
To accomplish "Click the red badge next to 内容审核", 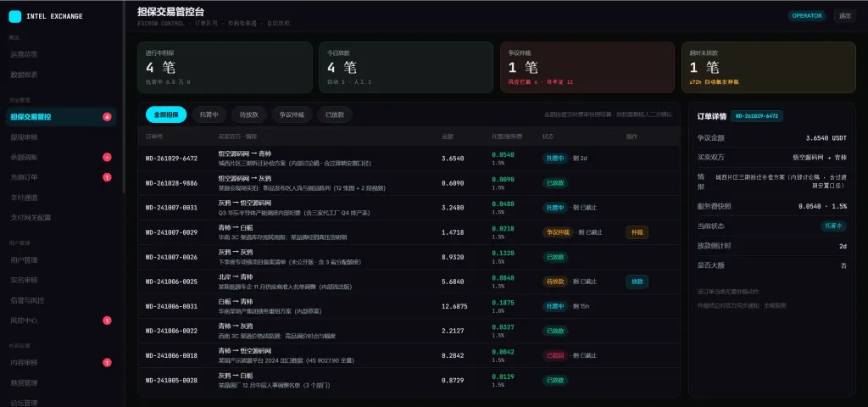I will pos(107,363).
